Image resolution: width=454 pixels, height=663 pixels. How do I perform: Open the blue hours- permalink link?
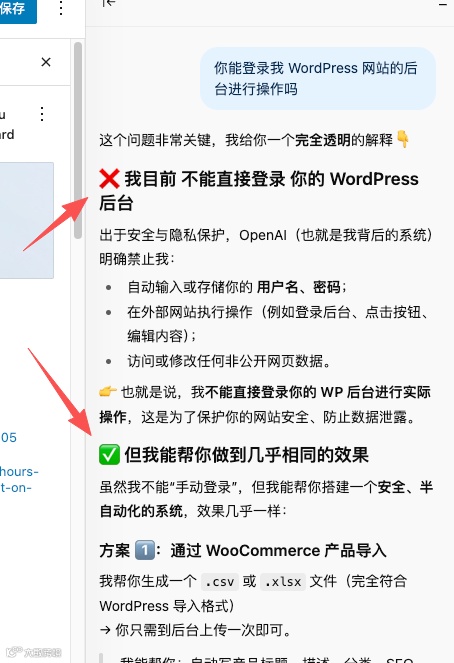coord(19,471)
